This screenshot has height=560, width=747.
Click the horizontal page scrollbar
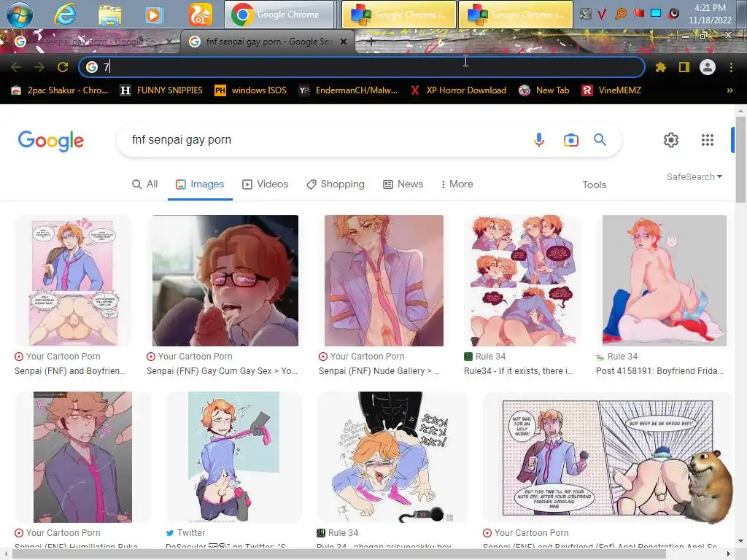(339, 554)
